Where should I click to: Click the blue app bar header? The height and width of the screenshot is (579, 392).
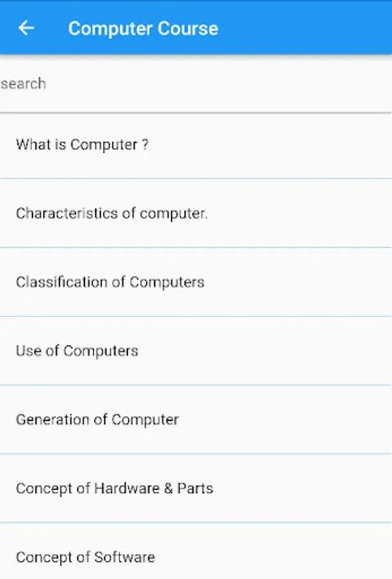(196, 27)
